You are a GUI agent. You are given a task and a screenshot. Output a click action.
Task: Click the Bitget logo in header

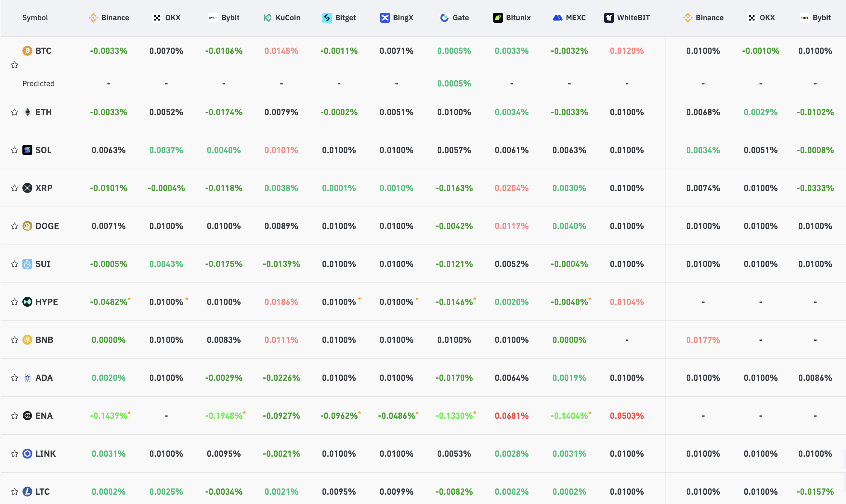(327, 18)
